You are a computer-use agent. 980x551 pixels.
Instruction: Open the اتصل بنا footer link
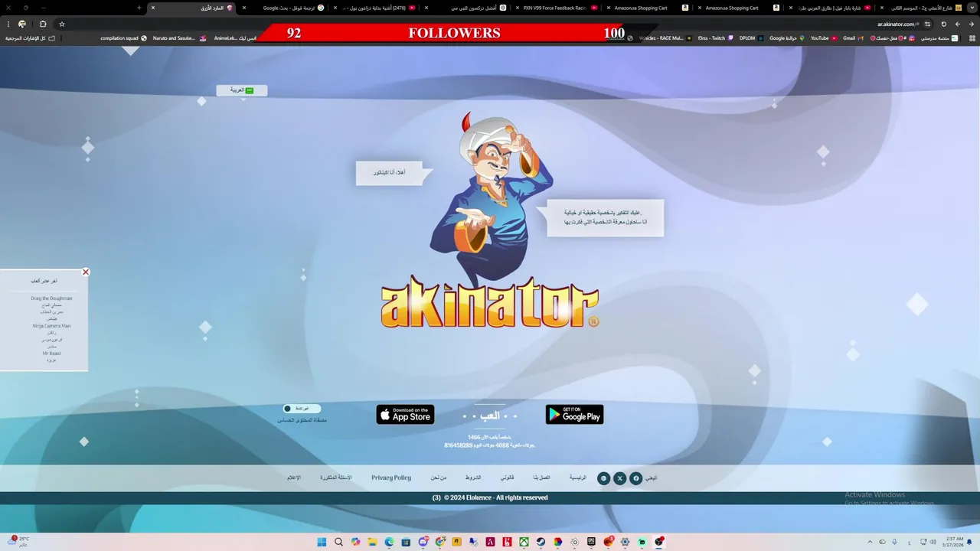click(x=541, y=478)
